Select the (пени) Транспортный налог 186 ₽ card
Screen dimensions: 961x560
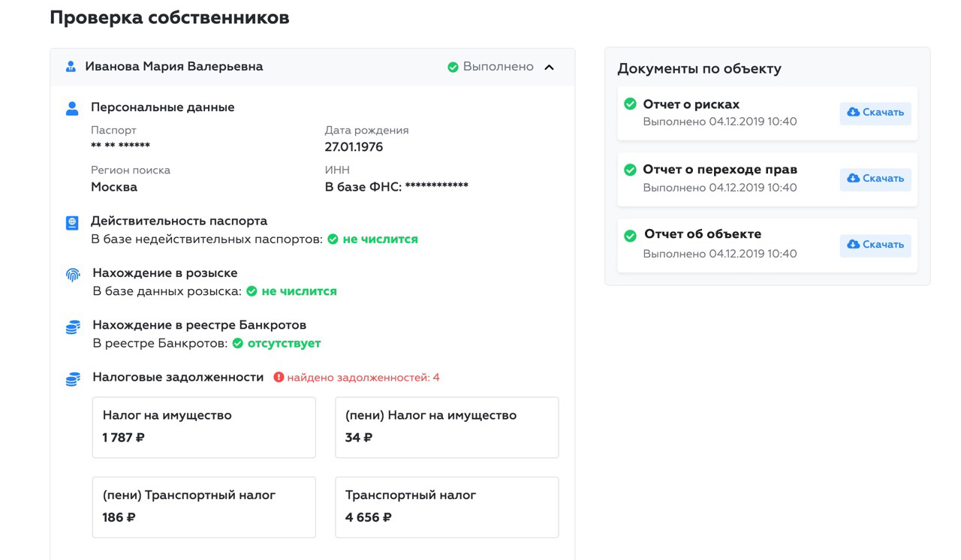[203, 507]
